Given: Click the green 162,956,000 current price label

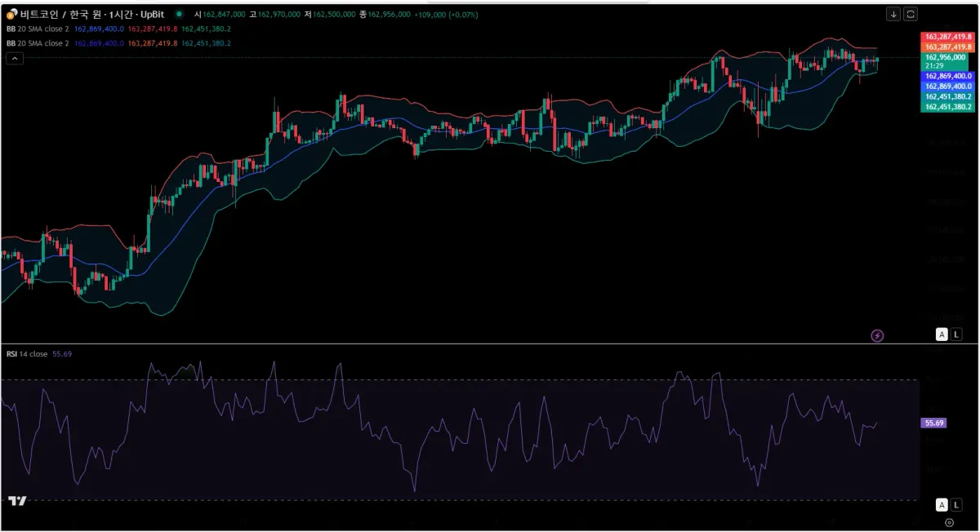Looking at the screenshot, I should (947, 61).
